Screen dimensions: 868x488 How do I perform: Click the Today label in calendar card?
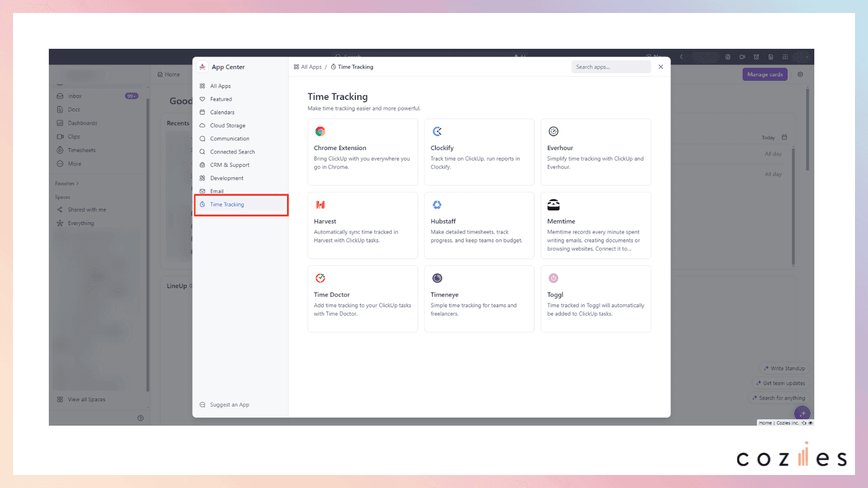pos(768,138)
